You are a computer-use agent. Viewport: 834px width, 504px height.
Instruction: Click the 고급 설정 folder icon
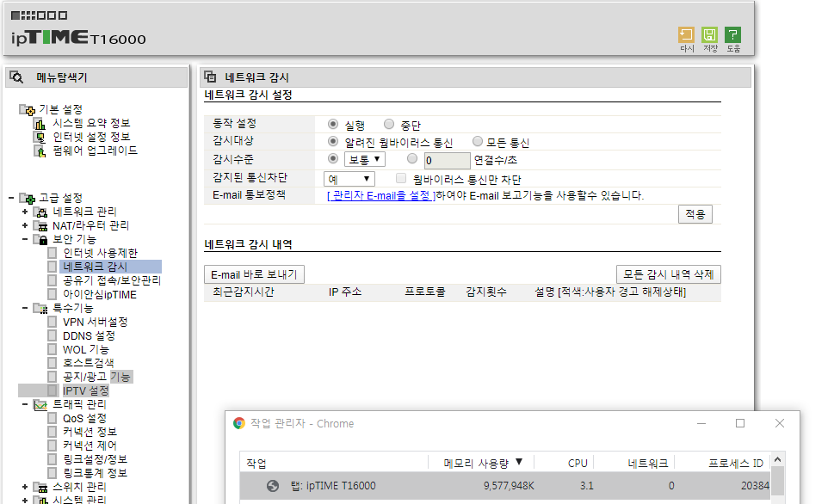tap(28, 199)
